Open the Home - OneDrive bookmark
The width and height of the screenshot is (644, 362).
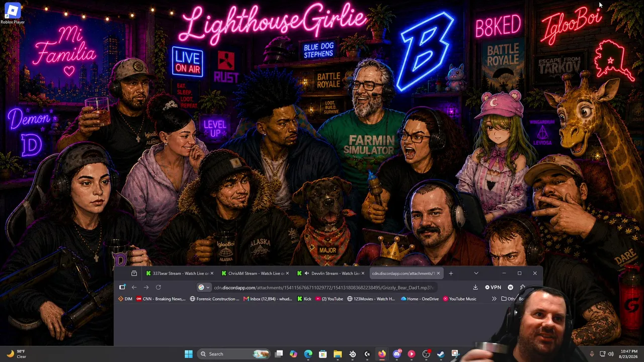point(420,299)
